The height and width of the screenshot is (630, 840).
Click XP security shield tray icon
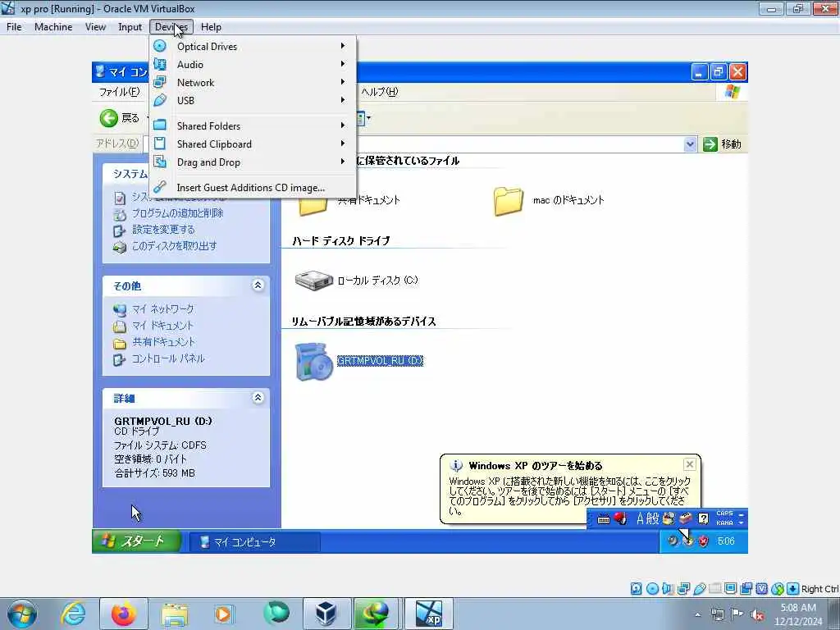(704, 541)
